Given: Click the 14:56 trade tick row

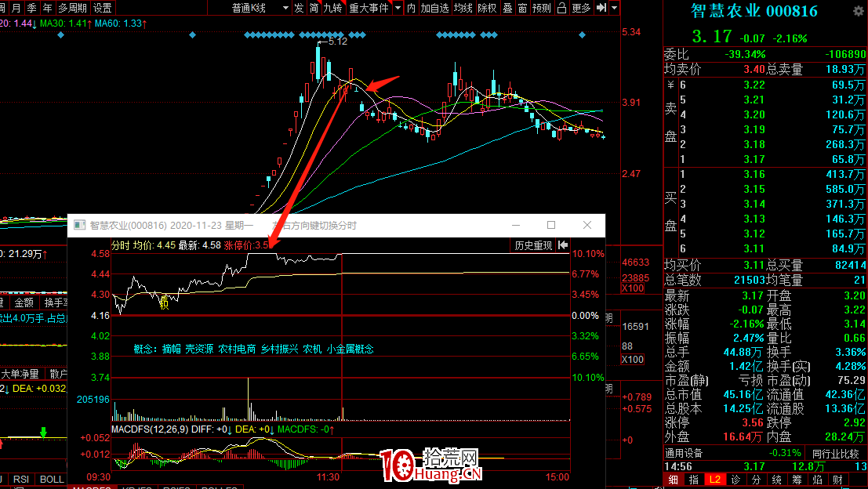Looking at the screenshot, I should [765, 466].
